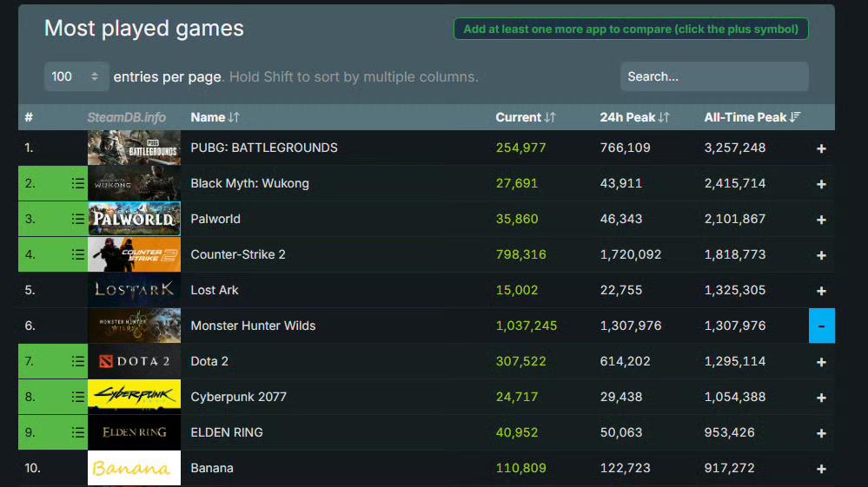The height and width of the screenshot is (487, 868).
Task: Click the Search input field
Action: pos(714,76)
